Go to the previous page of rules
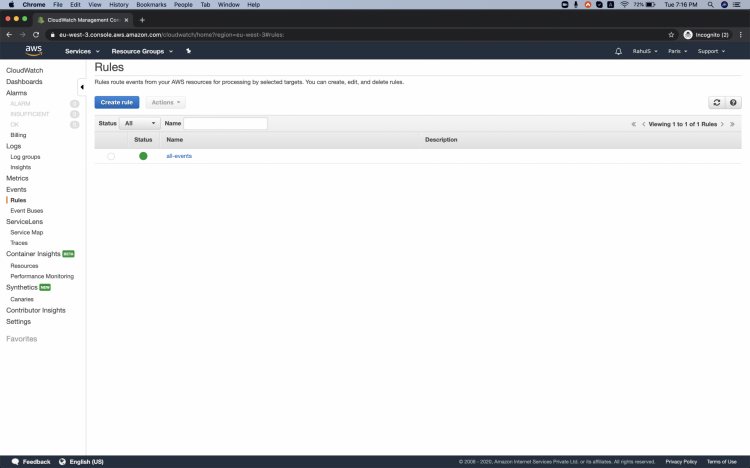750x468 pixels. click(x=643, y=124)
